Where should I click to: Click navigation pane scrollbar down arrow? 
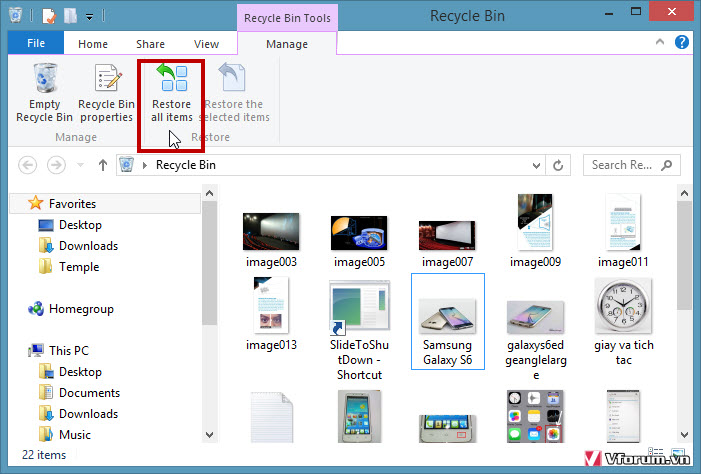(x=208, y=434)
